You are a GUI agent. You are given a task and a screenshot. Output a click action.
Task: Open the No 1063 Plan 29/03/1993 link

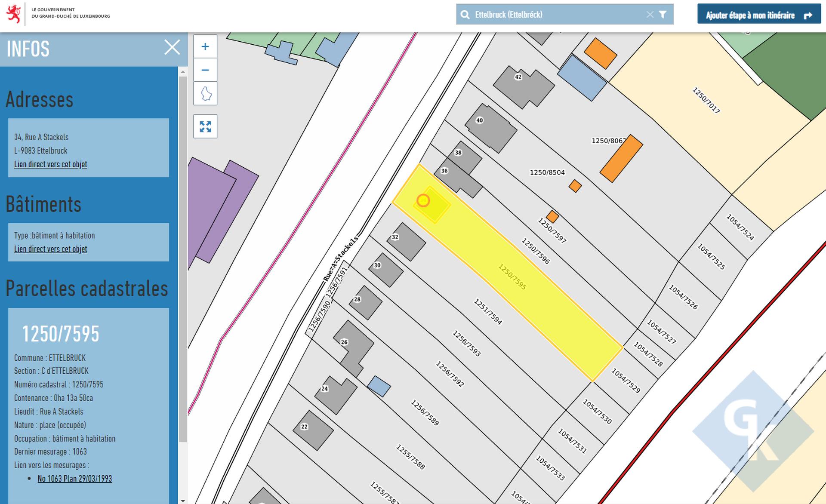pyautogui.click(x=74, y=479)
